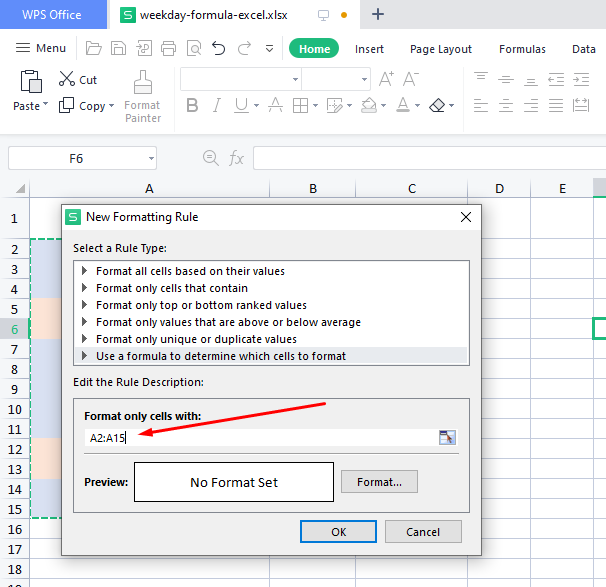606x587 pixels.
Task: Toggle Strikethrough formatting icon
Action: tap(275, 105)
